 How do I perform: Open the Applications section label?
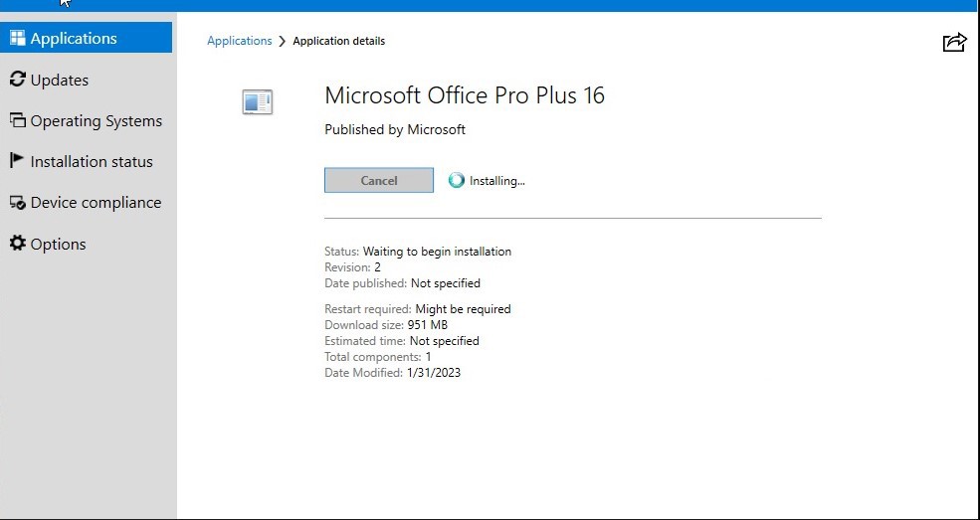74,38
